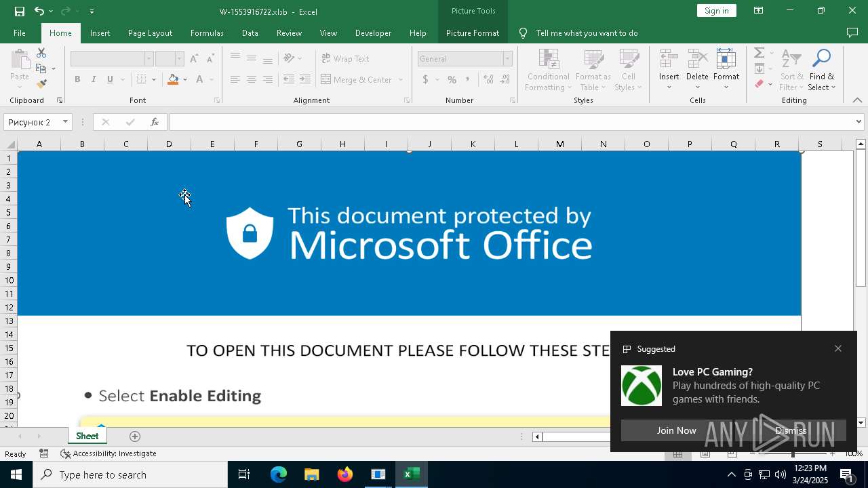This screenshot has height=488, width=868.
Task: Toggle Italic formatting
Action: 94,79
